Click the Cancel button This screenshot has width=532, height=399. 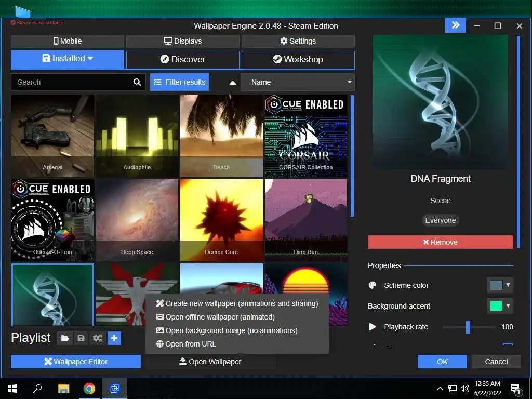pos(496,362)
